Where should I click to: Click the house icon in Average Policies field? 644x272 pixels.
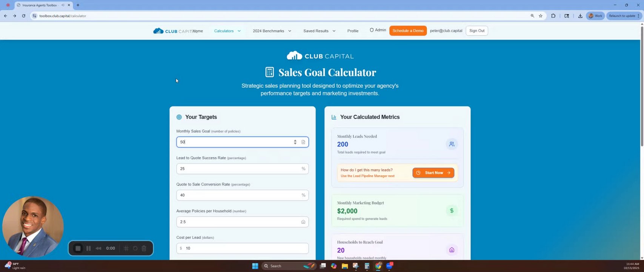pos(303,222)
